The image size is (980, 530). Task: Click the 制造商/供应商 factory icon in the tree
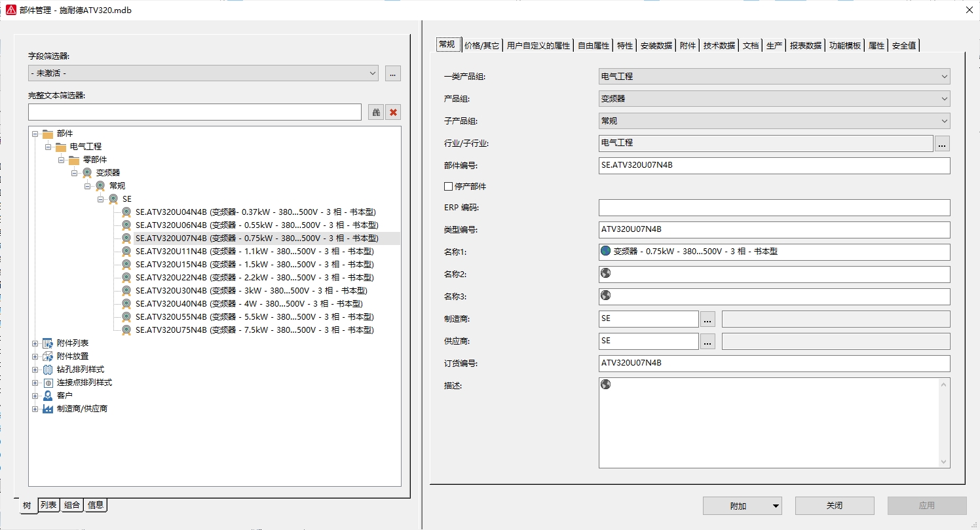pyautogui.click(x=47, y=409)
